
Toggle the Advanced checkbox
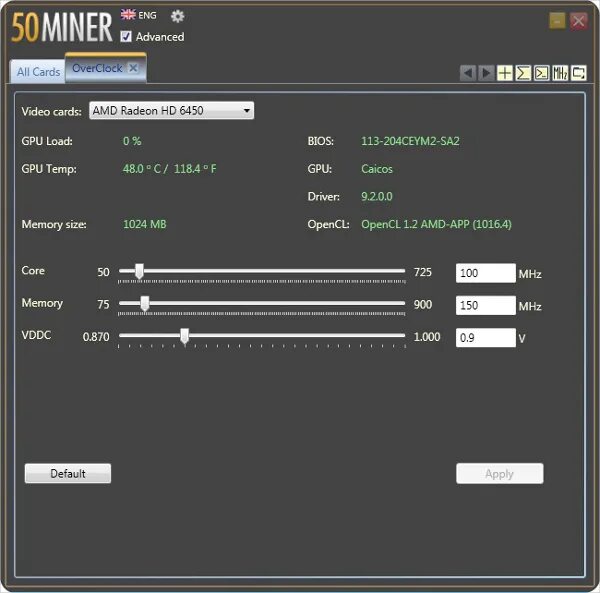pyautogui.click(x=126, y=36)
